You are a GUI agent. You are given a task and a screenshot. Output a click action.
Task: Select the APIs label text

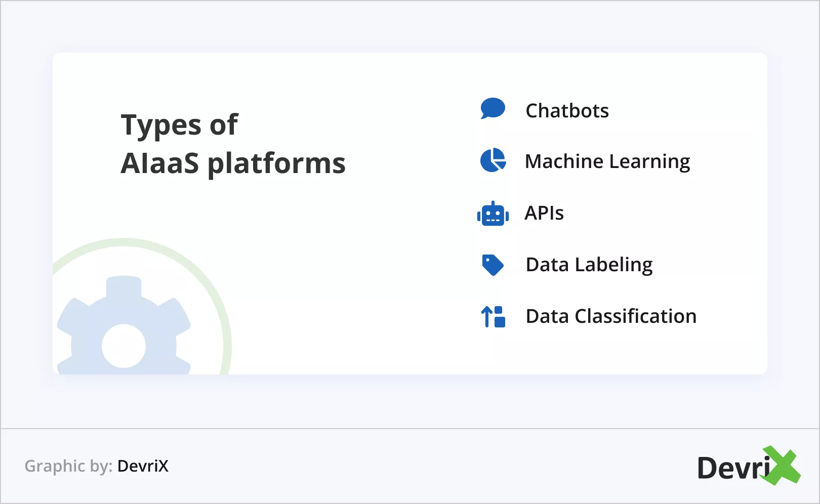[x=544, y=213]
